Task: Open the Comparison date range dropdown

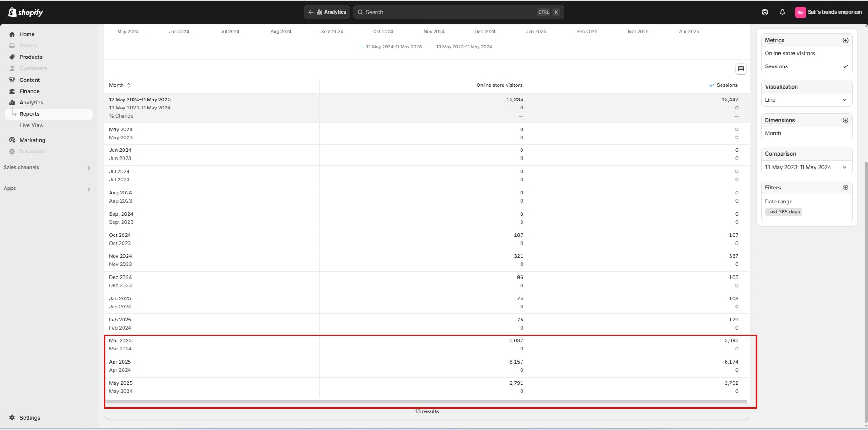Action: point(806,167)
